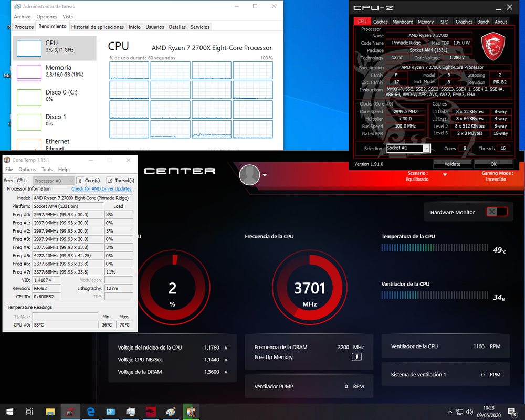This screenshot has height=420, width=525.
Task: Open File Explorer from the taskbar
Action: (x=50, y=412)
